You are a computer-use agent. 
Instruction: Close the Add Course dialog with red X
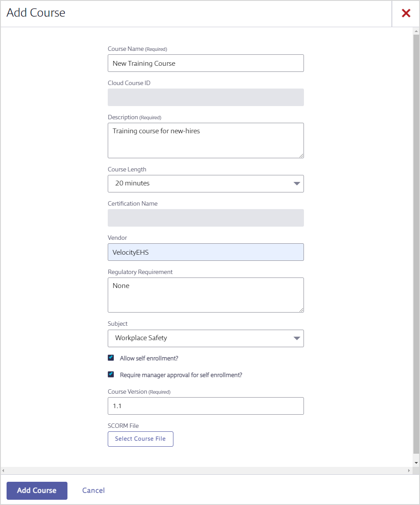tap(406, 13)
